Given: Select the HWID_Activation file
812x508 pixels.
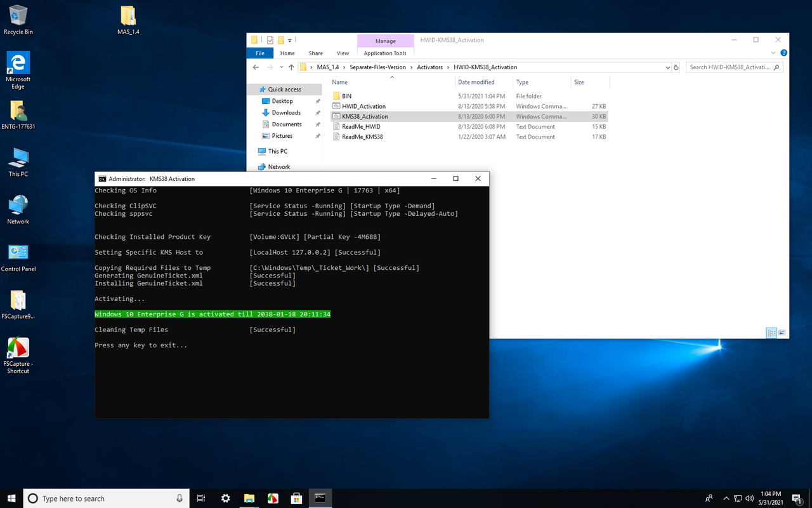Looking at the screenshot, I should pyautogui.click(x=468, y=107).
